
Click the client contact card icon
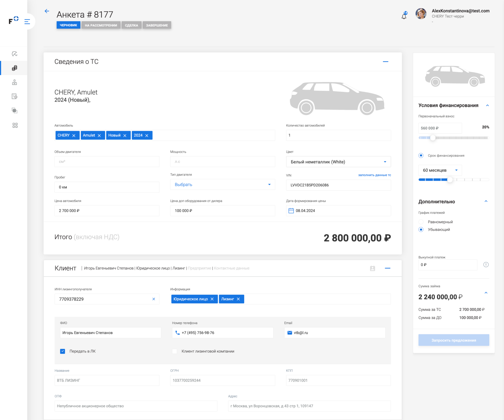click(x=372, y=268)
